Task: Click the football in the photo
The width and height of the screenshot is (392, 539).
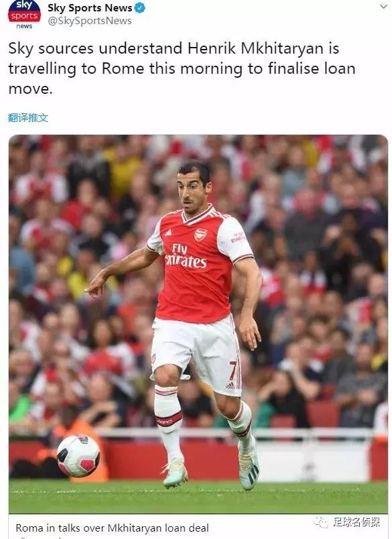Action: 78,455
